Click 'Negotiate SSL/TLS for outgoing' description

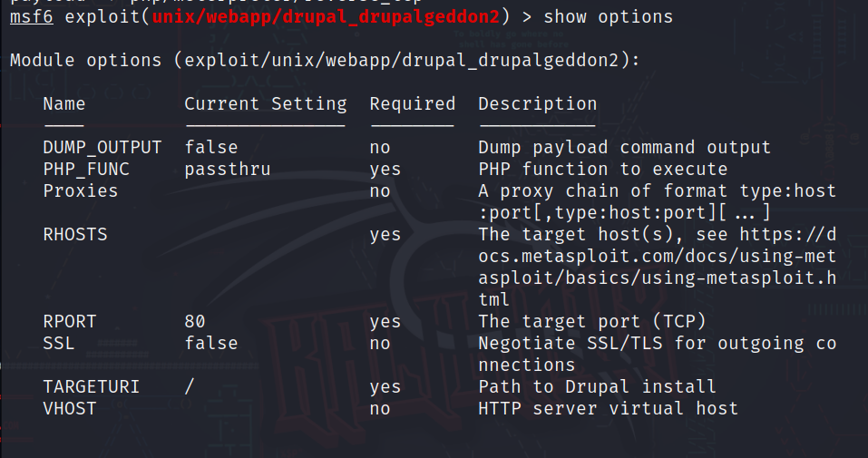tap(657, 344)
